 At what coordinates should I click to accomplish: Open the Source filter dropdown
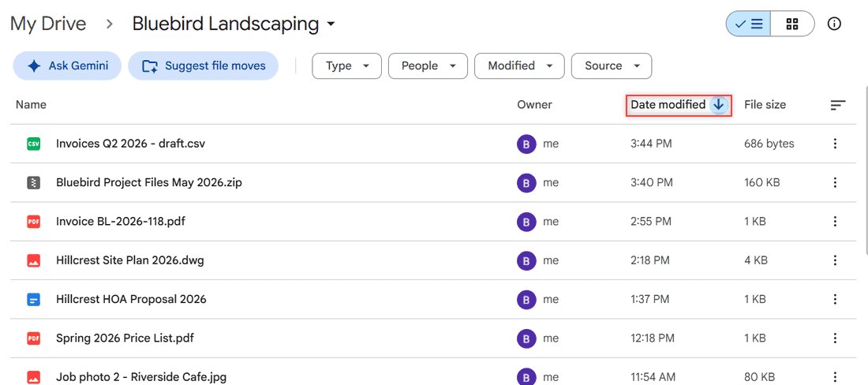[612, 65]
